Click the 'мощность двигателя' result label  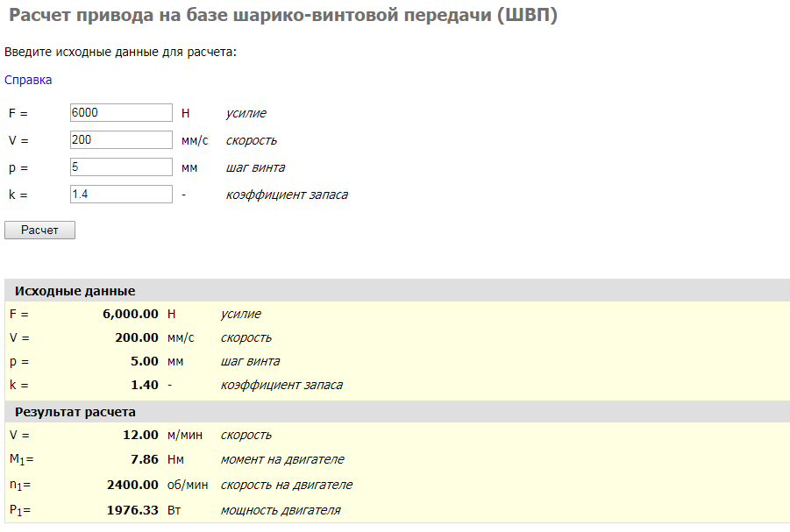coord(281,510)
